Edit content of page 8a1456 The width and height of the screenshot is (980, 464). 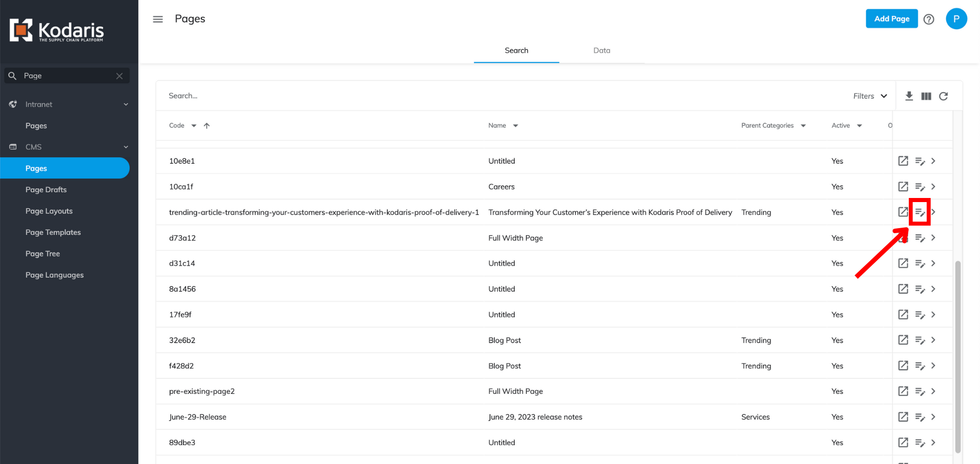920,289
